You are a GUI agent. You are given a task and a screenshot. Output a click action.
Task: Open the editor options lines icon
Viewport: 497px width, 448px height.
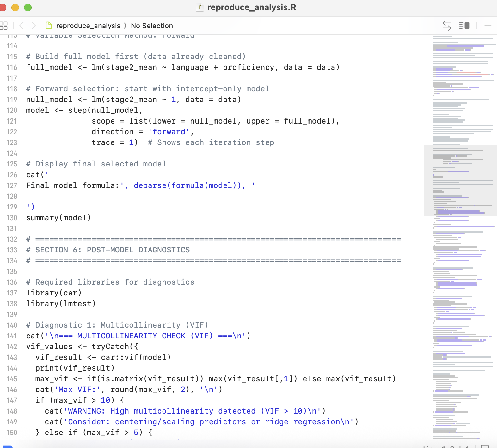coord(464,26)
